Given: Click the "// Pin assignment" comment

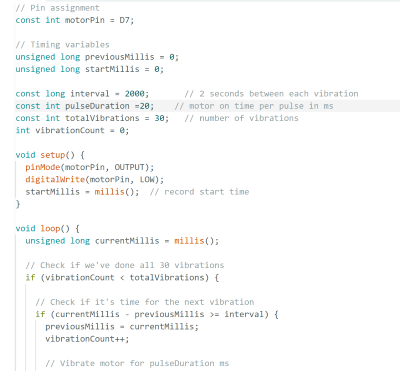Looking at the screenshot, I should tap(57, 8).
